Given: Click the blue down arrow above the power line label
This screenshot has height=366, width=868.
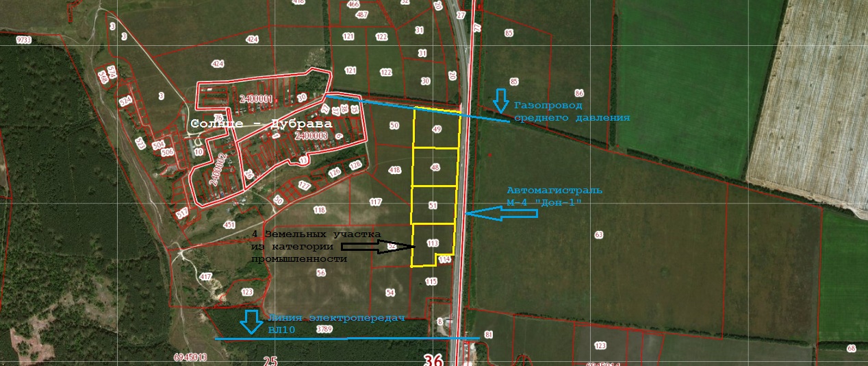Looking at the screenshot, I should pos(251,321).
